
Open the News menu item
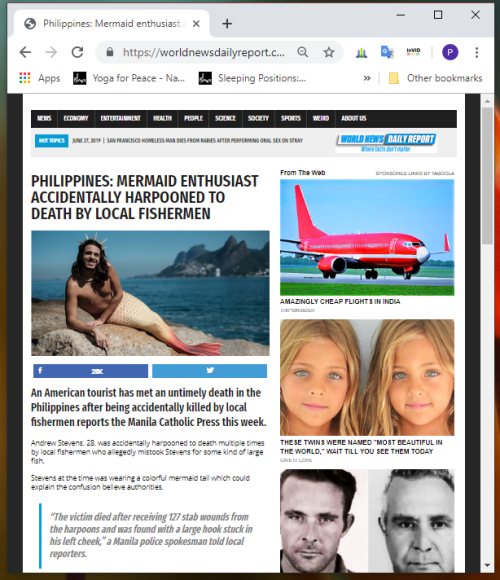(x=44, y=118)
